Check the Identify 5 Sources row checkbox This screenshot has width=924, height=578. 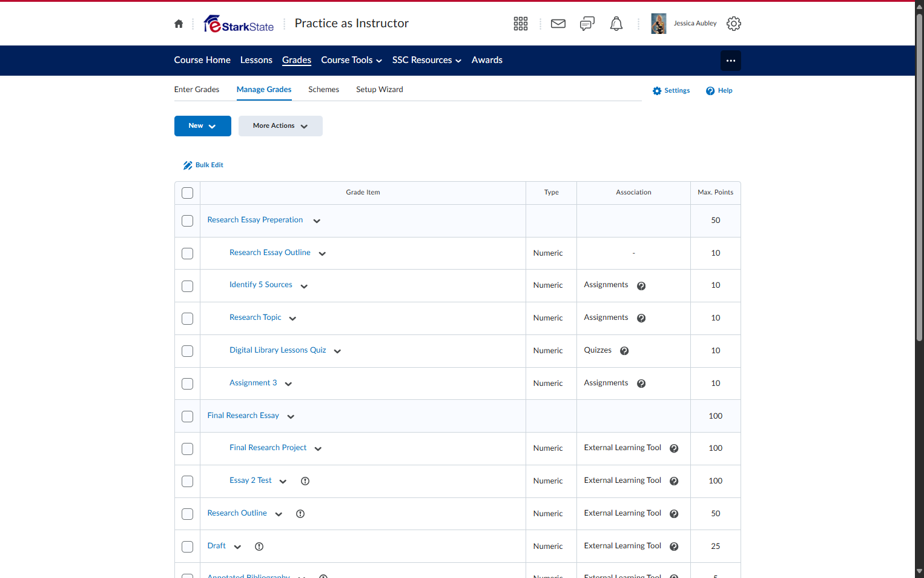pyautogui.click(x=188, y=286)
